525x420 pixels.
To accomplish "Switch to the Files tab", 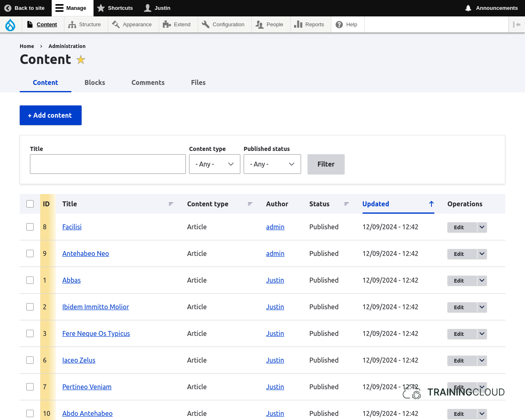I will pos(198,82).
